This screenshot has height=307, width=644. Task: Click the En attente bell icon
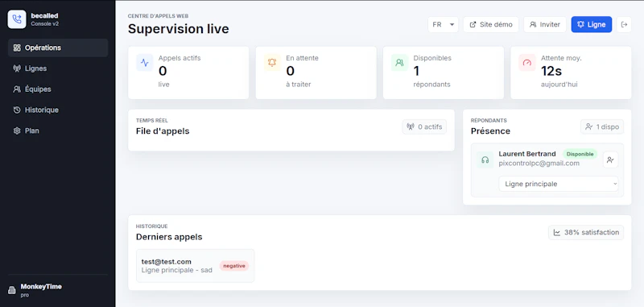(x=272, y=63)
